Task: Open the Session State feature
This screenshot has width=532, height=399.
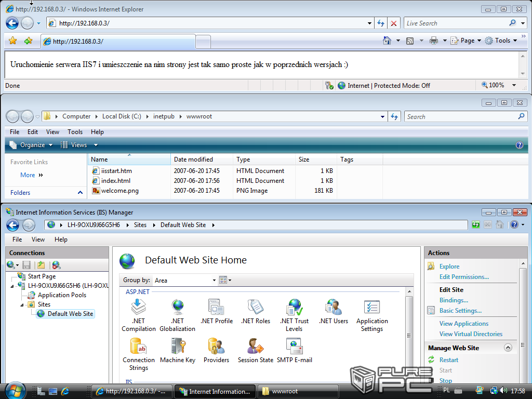Action: [x=256, y=350]
